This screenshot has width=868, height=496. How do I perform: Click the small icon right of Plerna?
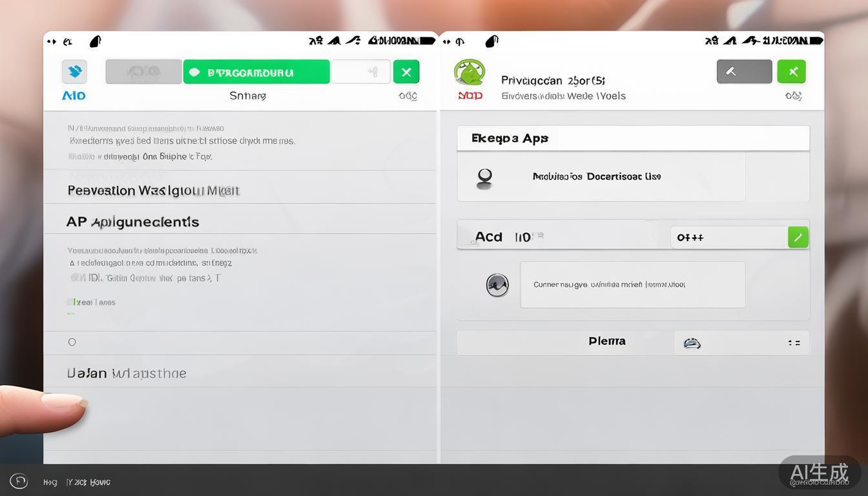[692, 343]
